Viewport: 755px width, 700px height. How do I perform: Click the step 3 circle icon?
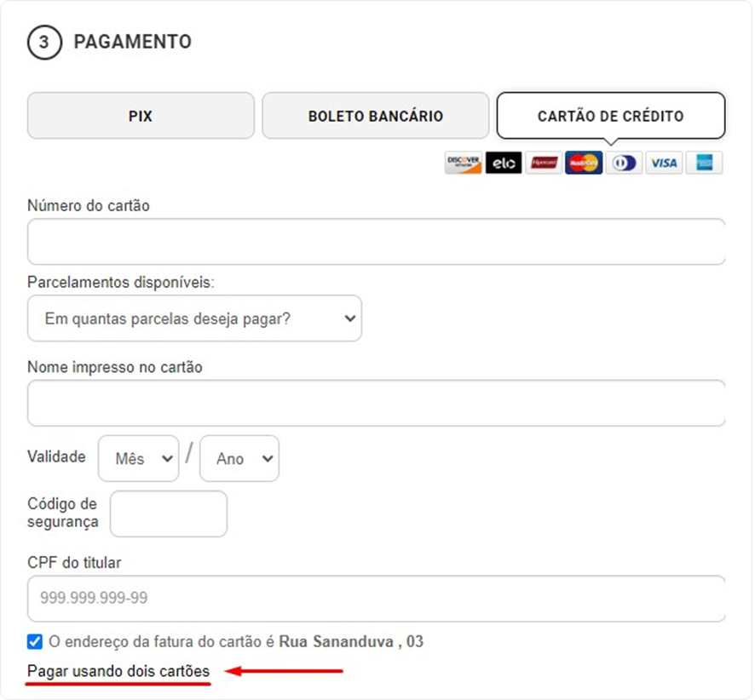pos(44,42)
